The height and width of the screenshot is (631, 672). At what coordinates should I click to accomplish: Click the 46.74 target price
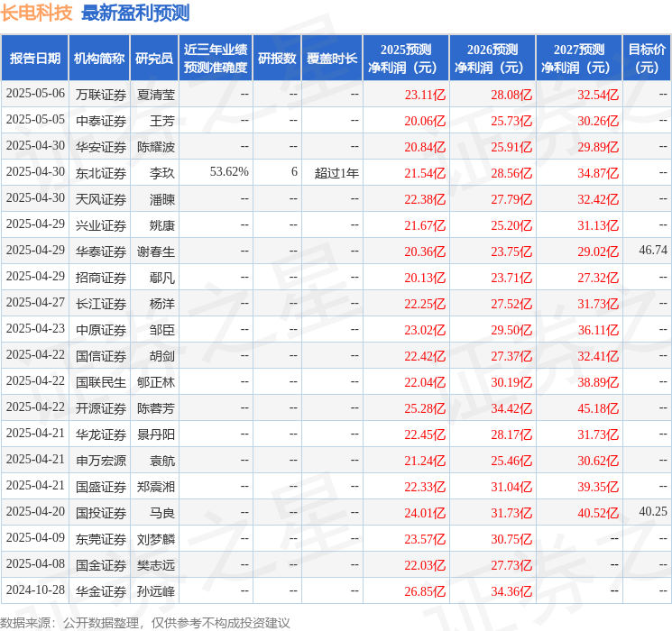pos(653,250)
